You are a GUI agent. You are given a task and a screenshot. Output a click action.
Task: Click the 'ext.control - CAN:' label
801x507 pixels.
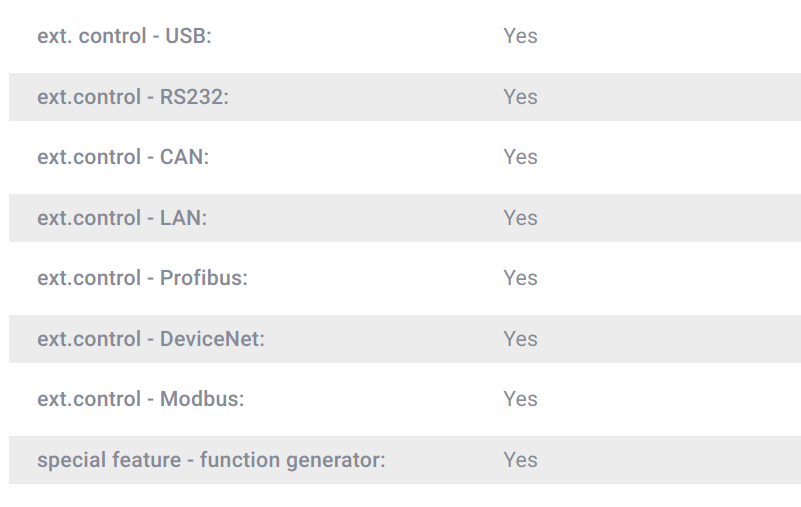(x=123, y=157)
